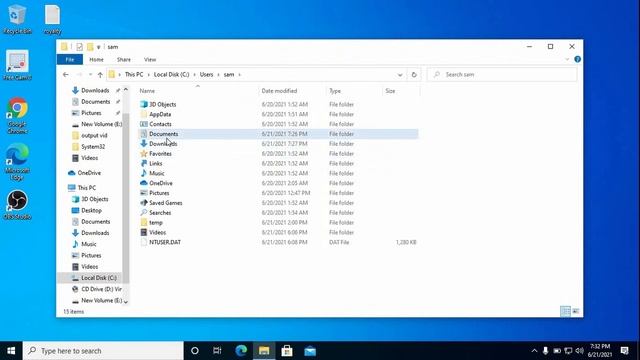Click the quick access new folder icon
The width and height of the screenshot is (640, 360).
[x=90, y=47]
